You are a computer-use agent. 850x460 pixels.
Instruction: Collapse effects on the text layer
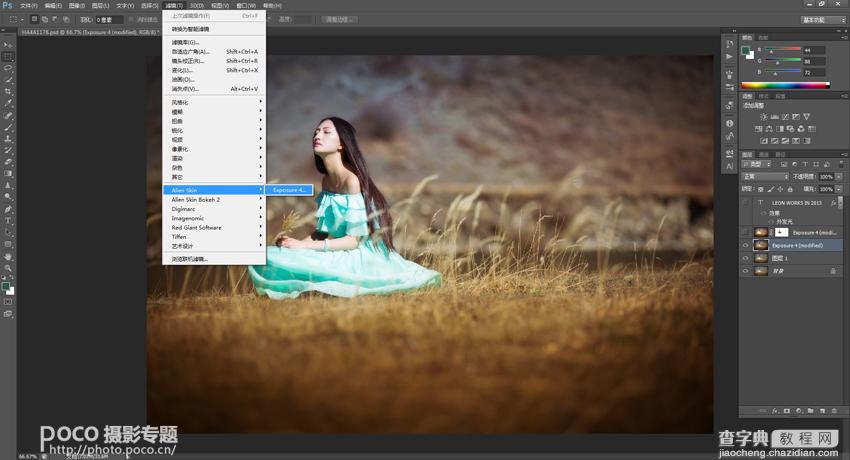pyautogui.click(x=839, y=203)
